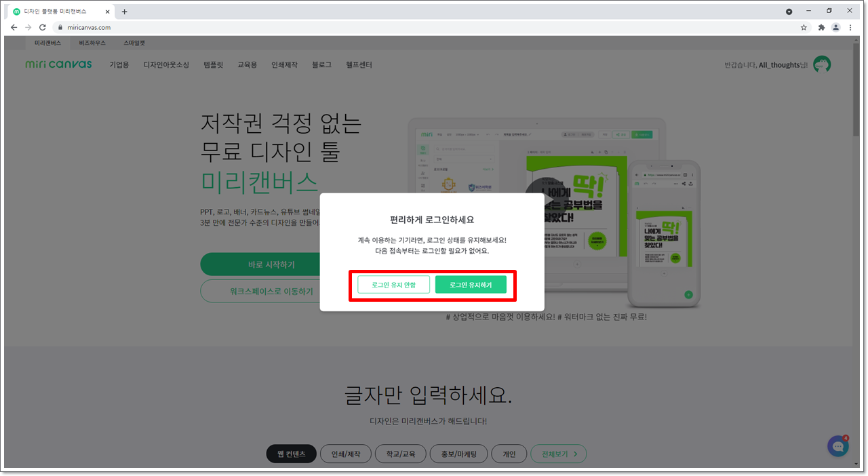Click 글자만 입력하세요 heading text
Viewport: 868px width, 476px height.
coord(428,393)
